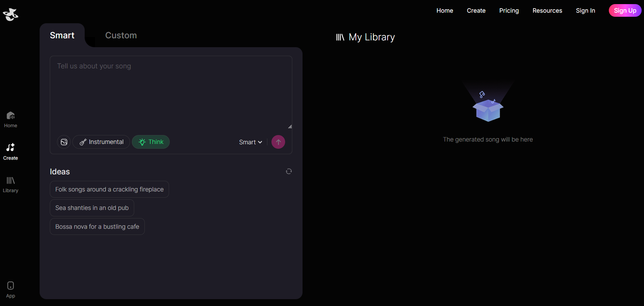Viewport: 644px width, 306px height.
Task: Toggle the Think mode
Action: [x=151, y=142]
